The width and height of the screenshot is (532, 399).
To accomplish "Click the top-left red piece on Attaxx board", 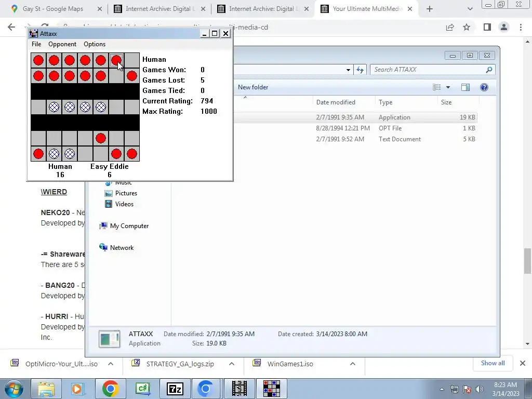I will (38, 60).
